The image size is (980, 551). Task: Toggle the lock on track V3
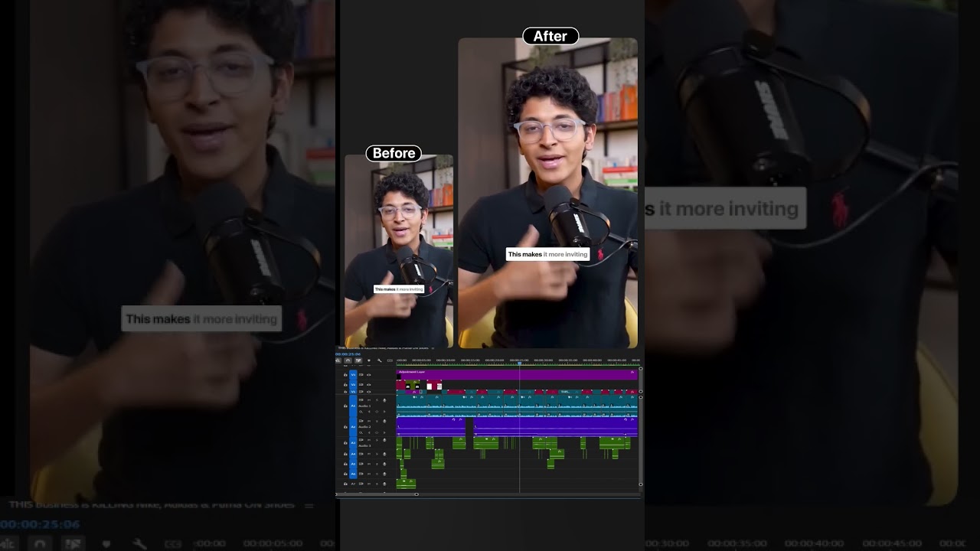click(345, 374)
